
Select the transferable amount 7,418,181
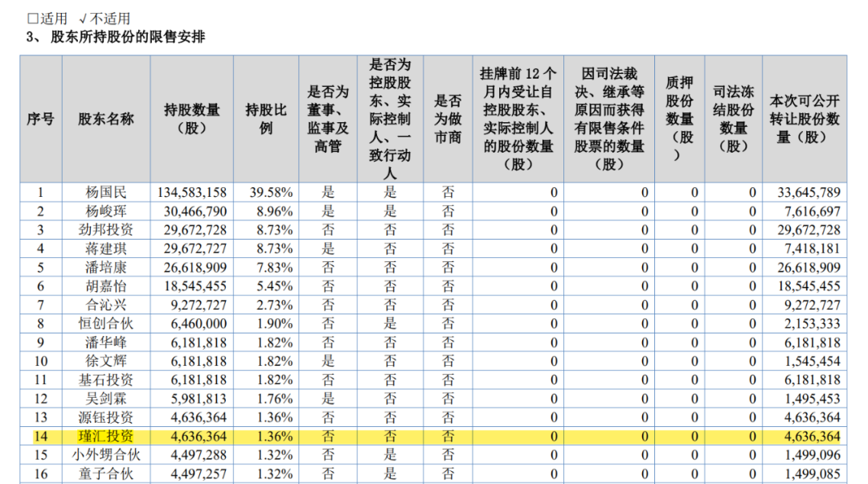(812, 249)
